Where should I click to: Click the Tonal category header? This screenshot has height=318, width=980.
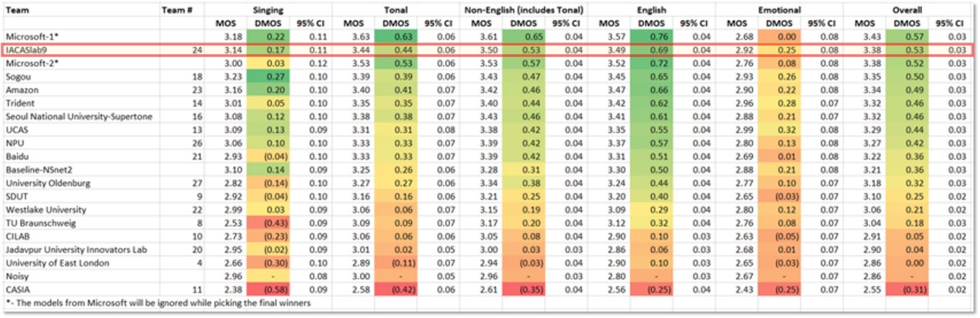point(395,10)
